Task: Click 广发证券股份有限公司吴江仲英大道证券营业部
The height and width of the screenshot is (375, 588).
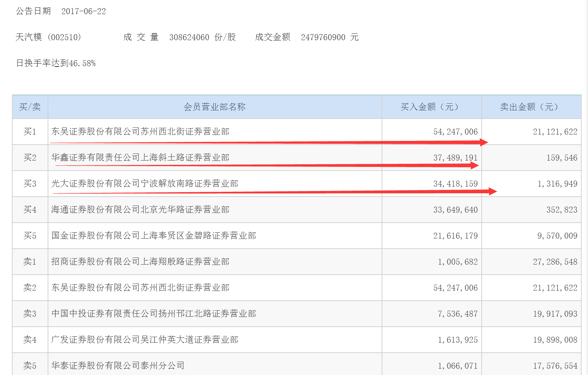Action: [x=145, y=340]
